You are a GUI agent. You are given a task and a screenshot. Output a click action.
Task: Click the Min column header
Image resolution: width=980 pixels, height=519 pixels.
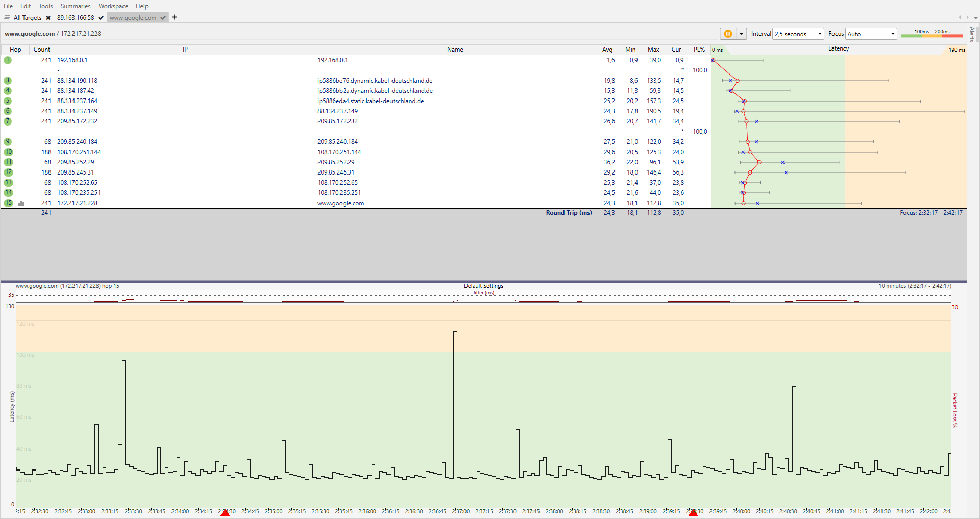pyautogui.click(x=630, y=50)
